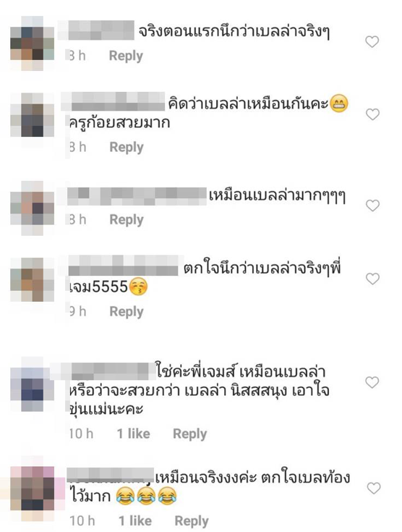
Task: Open the avatar of the last commenter
Action: point(33,489)
